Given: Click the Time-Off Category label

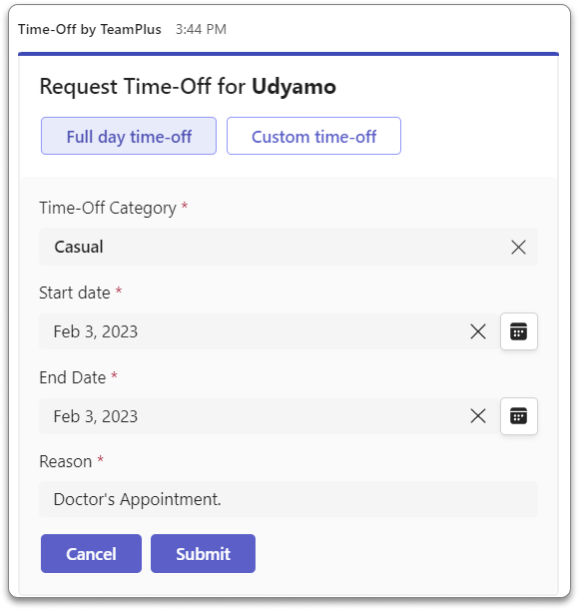Looking at the screenshot, I should 108,208.
